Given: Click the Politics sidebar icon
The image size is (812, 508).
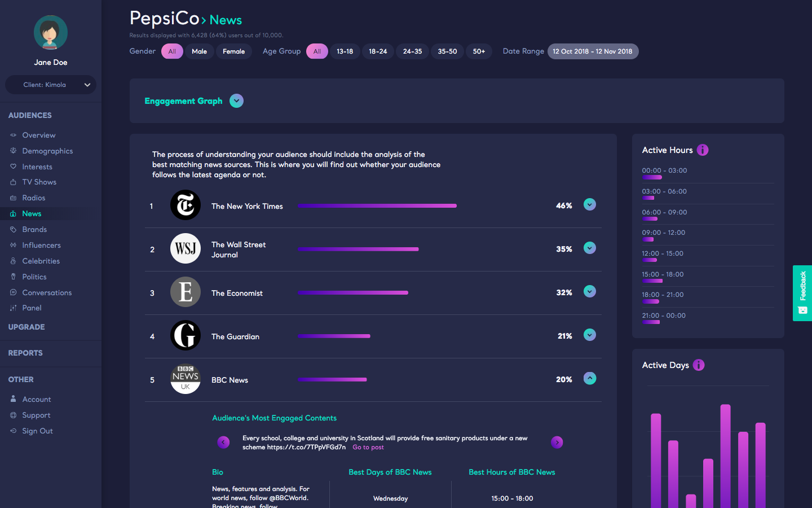Looking at the screenshot, I should pyautogui.click(x=13, y=277).
